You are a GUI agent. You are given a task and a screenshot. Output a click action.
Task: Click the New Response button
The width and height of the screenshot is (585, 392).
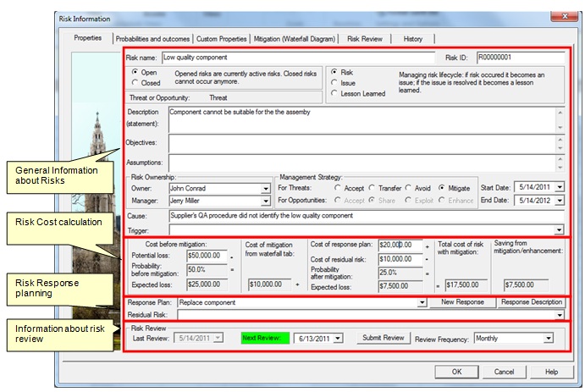[462, 302]
